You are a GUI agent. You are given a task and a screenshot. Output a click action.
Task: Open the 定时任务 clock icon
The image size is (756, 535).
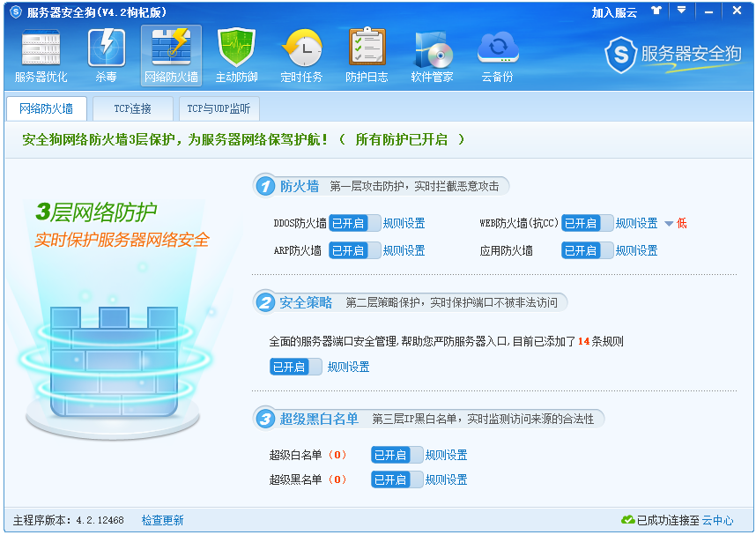point(301,56)
